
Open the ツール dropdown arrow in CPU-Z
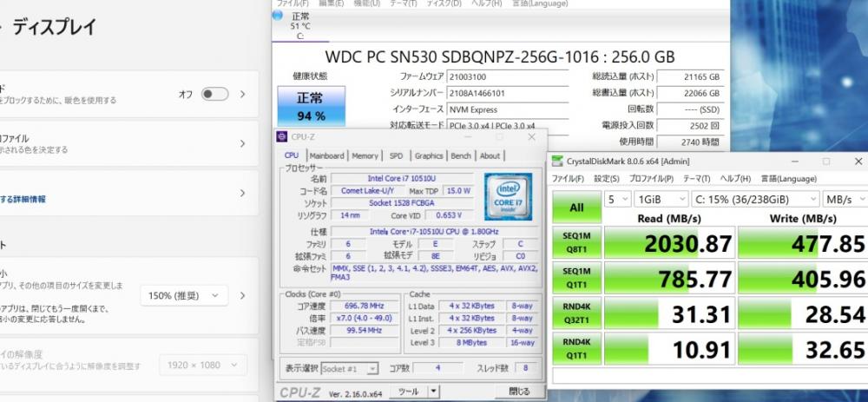(433, 392)
